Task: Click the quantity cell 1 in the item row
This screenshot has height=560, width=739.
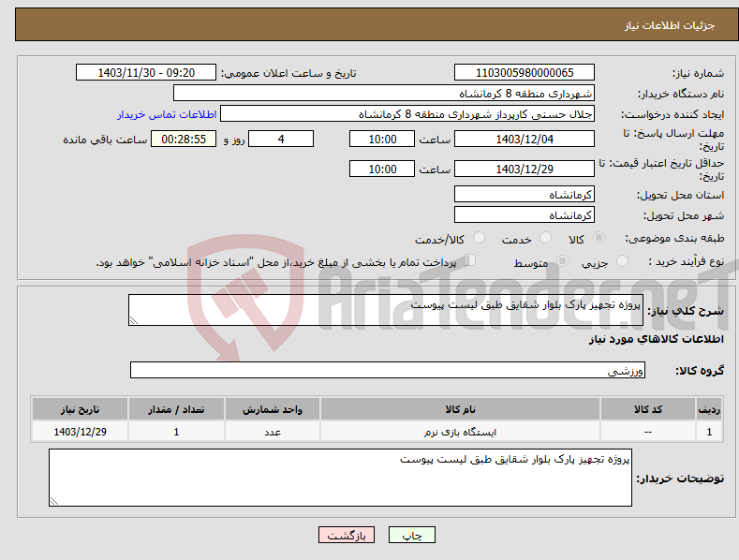Action: (x=176, y=432)
